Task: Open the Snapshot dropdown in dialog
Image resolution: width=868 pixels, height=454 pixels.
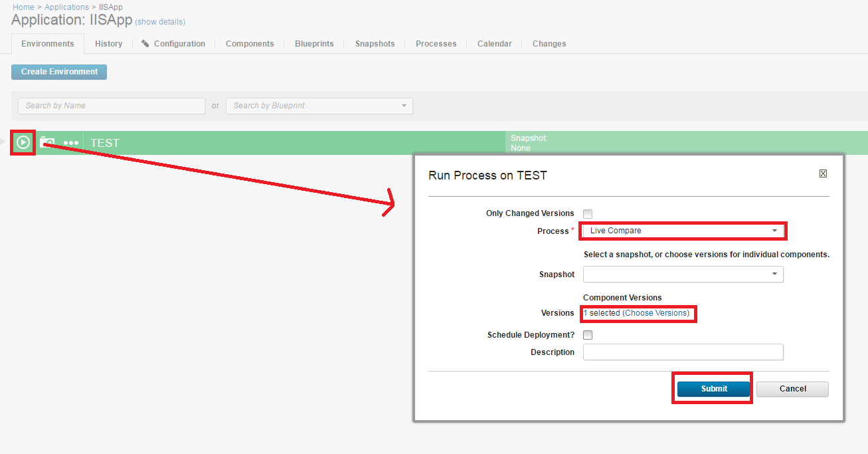Action: tap(683, 275)
